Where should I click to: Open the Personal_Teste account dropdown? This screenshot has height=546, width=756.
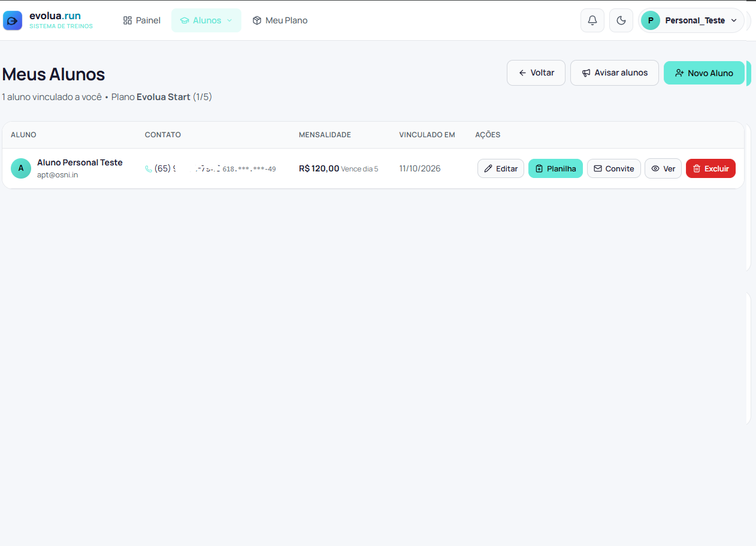(x=691, y=20)
